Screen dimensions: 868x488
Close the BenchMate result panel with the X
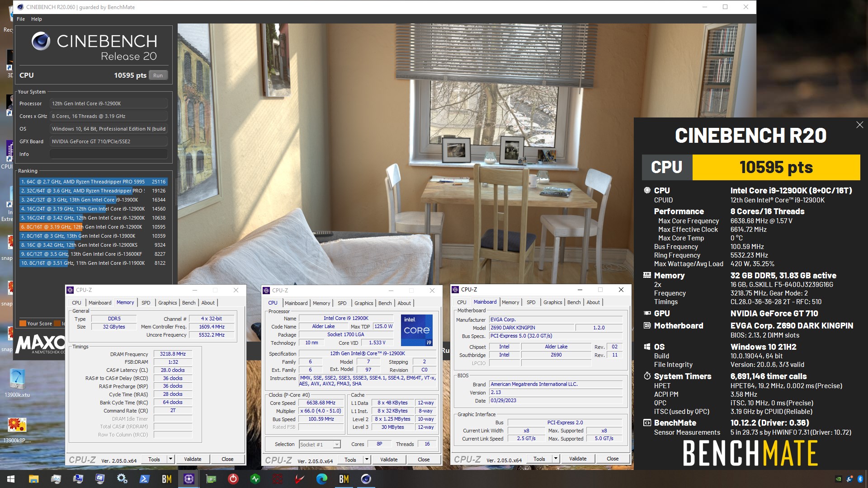click(x=859, y=125)
